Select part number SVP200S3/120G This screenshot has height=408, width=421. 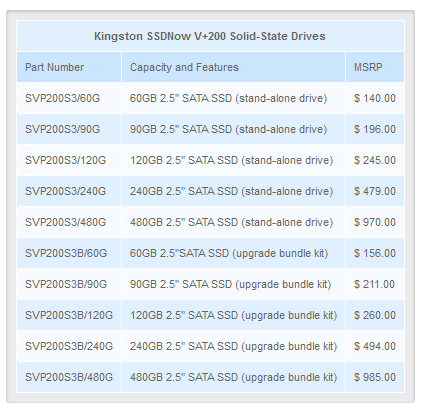[x=65, y=160]
